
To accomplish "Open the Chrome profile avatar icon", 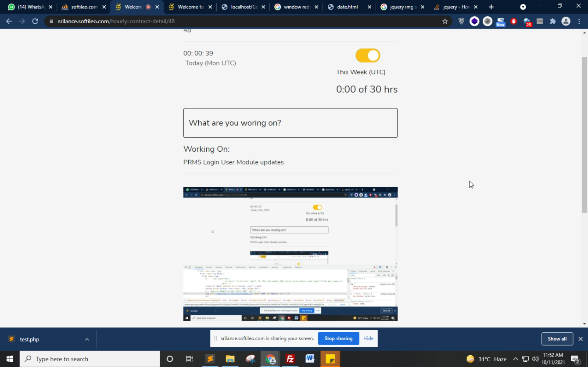I will pyautogui.click(x=566, y=21).
